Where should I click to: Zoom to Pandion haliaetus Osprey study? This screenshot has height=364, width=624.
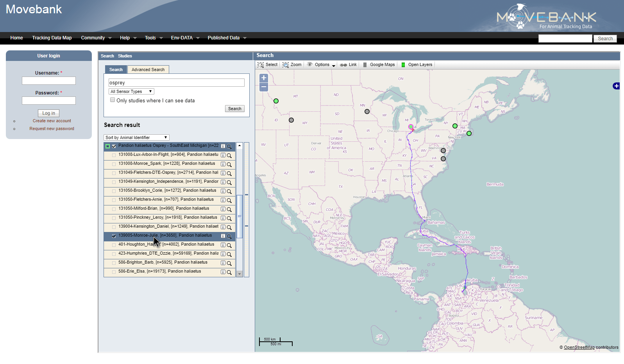click(229, 146)
